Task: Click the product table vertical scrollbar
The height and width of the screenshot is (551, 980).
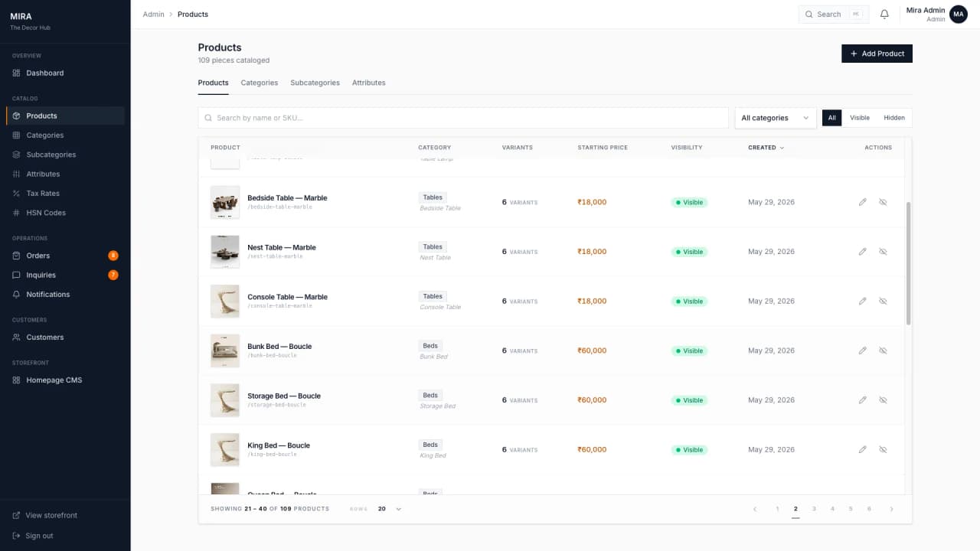Action: [x=909, y=263]
